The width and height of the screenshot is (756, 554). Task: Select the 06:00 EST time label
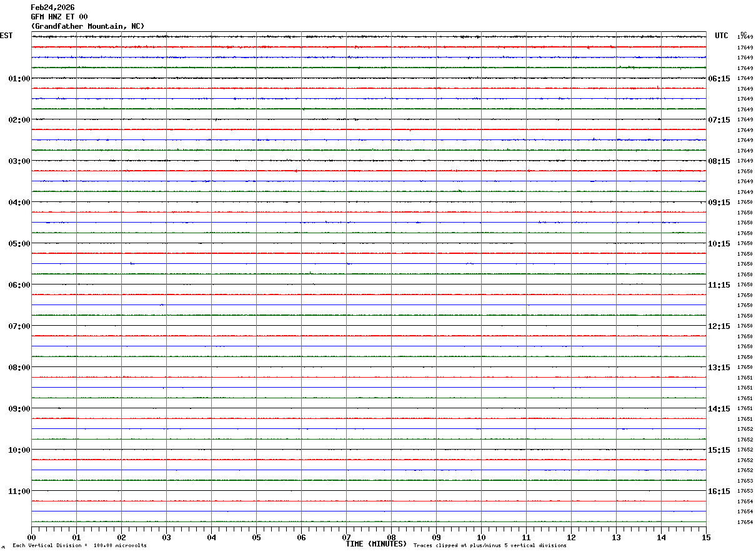19,285
